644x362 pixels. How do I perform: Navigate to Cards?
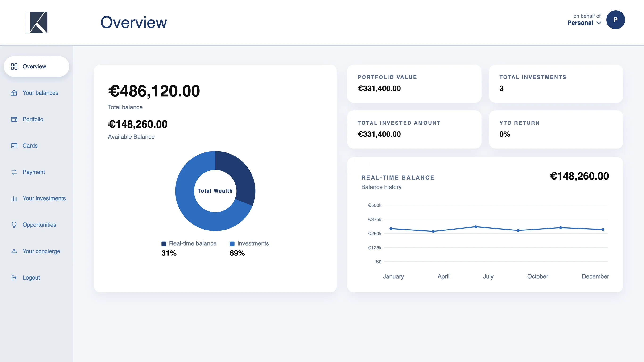(30, 145)
